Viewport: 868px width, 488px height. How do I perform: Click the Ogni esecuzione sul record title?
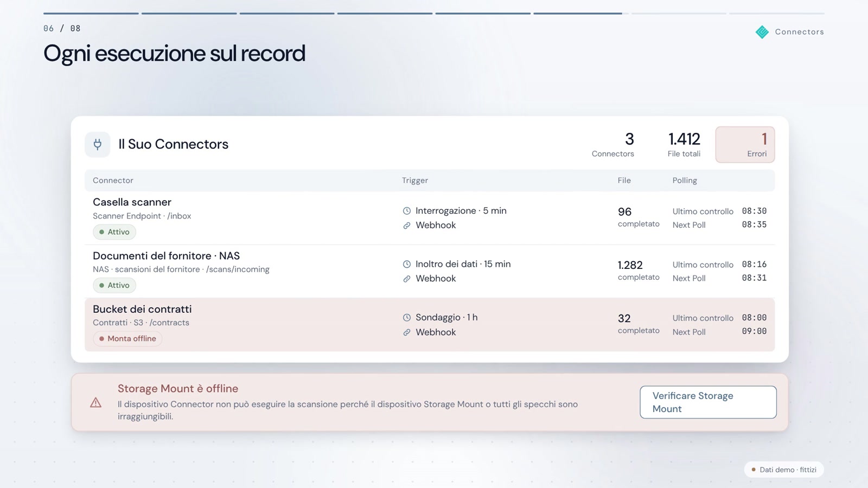pyautogui.click(x=174, y=54)
